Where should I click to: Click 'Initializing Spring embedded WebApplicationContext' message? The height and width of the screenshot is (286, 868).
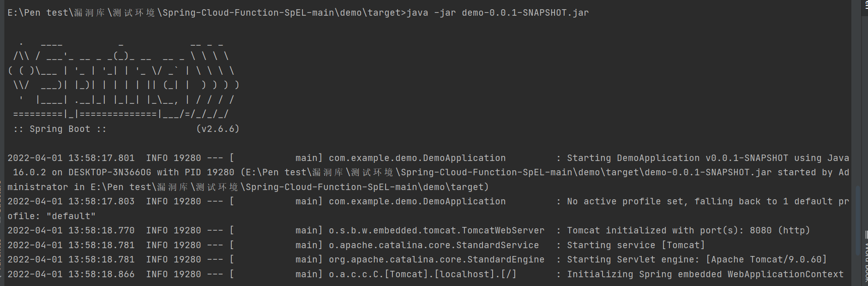[x=705, y=274]
